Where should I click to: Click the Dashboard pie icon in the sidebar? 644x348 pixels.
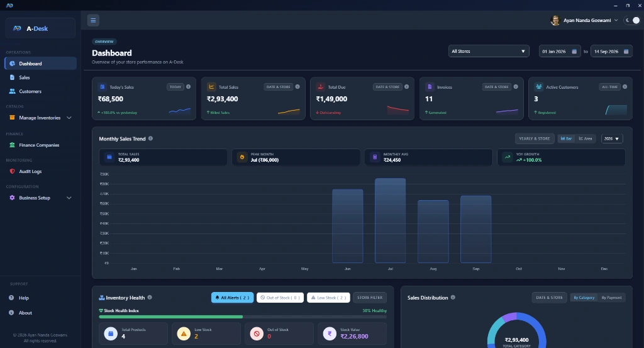(x=13, y=64)
